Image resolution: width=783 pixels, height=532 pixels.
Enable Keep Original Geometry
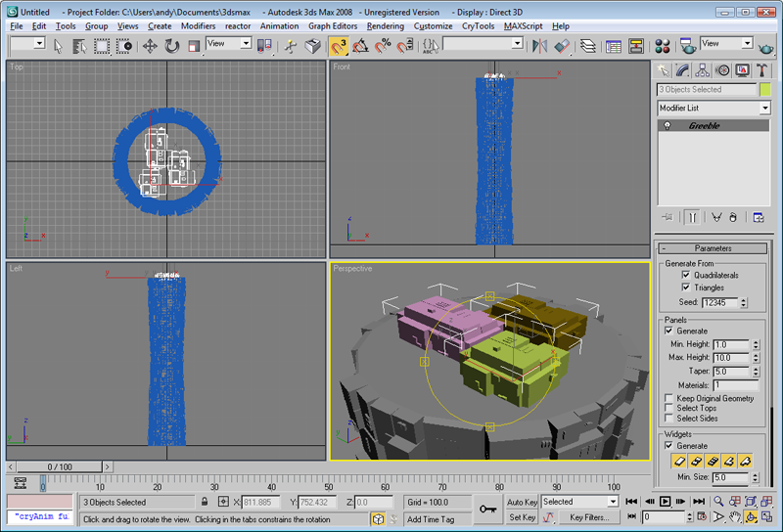point(668,398)
